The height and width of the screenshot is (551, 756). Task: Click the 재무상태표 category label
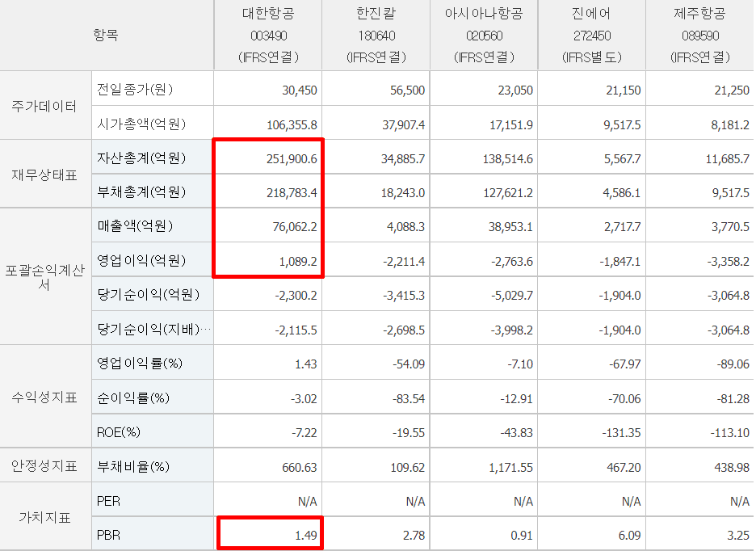44,175
